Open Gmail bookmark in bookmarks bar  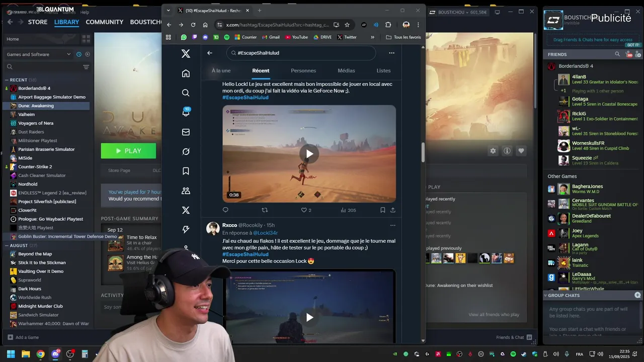(271, 37)
